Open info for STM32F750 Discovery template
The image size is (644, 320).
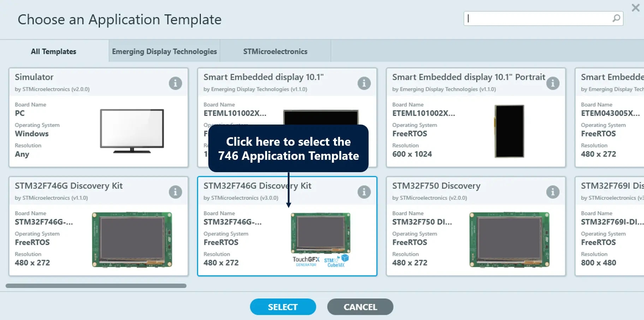553,192
